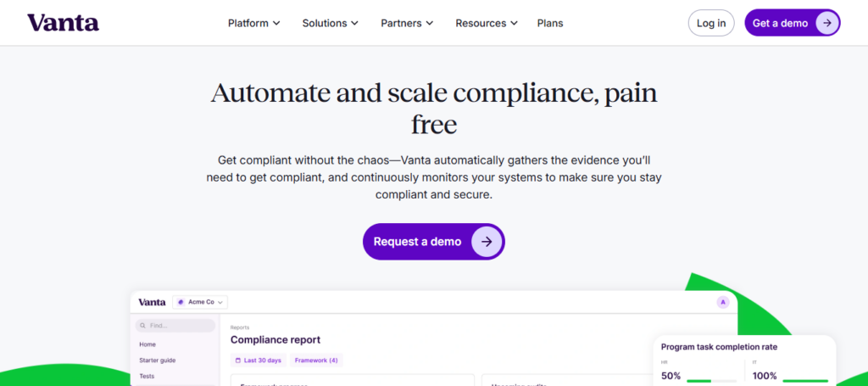868x386 pixels.
Task: Open the Framework (4) filter
Action: pos(316,361)
